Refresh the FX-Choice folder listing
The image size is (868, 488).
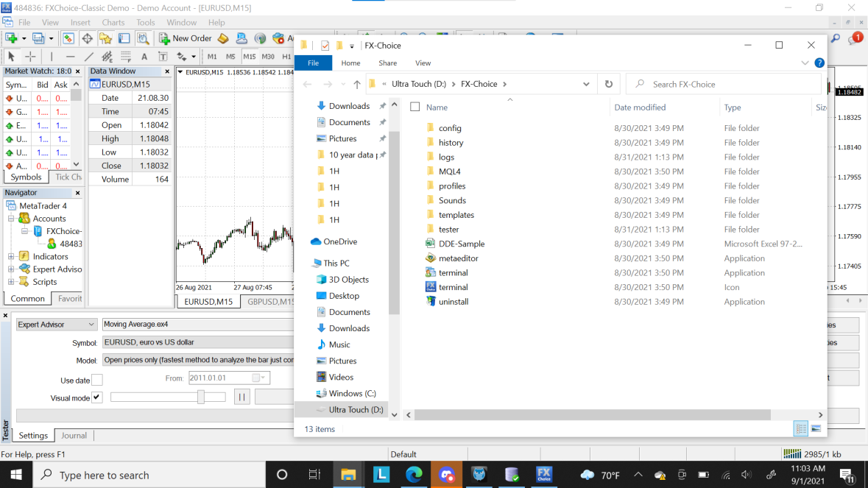pos(608,84)
